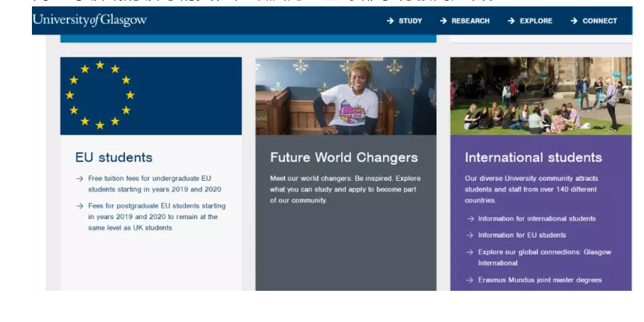Click the Future World Changers photo
The width and height of the screenshot is (644, 322).
pyautogui.click(x=345, y=96)
